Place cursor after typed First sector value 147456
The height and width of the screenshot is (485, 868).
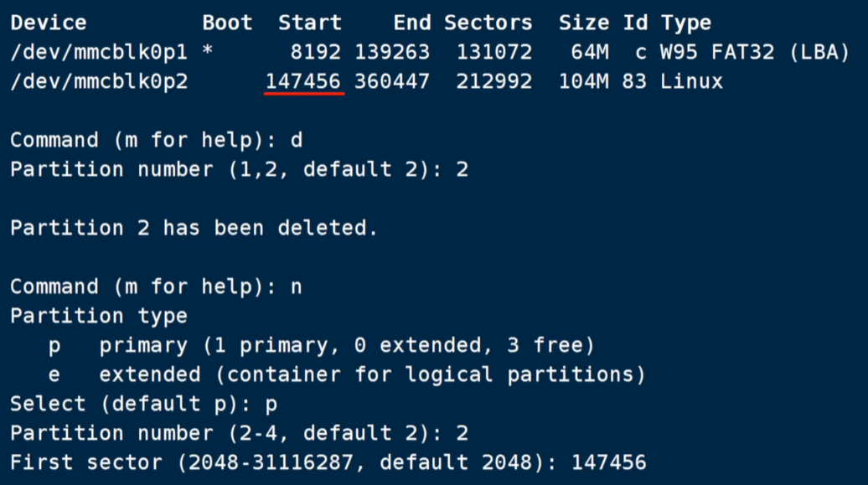coord(648,462)
